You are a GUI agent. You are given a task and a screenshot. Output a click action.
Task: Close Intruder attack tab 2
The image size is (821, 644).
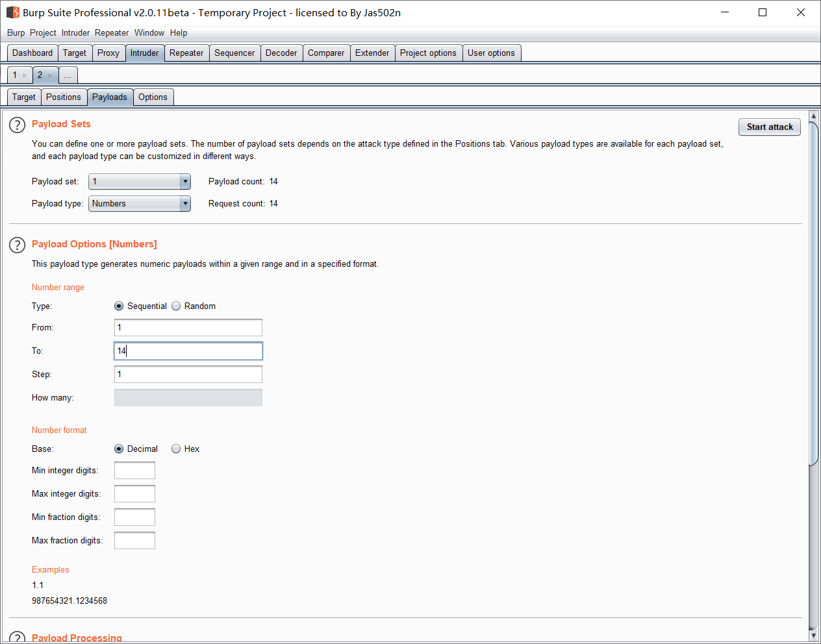click(x=49, y=76)
